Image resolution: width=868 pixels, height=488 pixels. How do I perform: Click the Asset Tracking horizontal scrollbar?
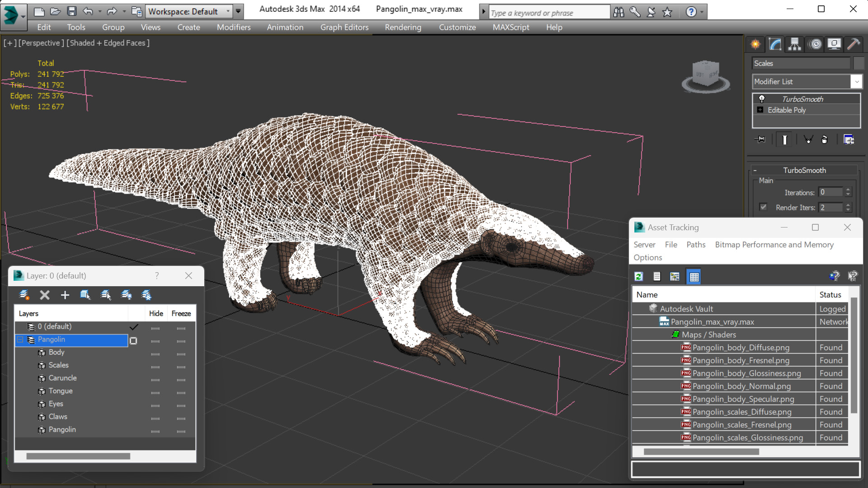[x=701, y=451]
